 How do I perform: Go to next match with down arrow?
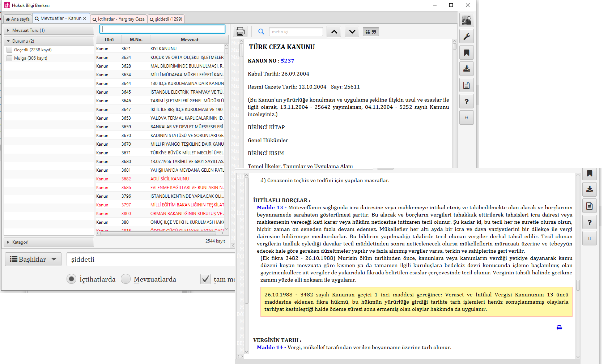pyautogui.click(x=352, y=32)
